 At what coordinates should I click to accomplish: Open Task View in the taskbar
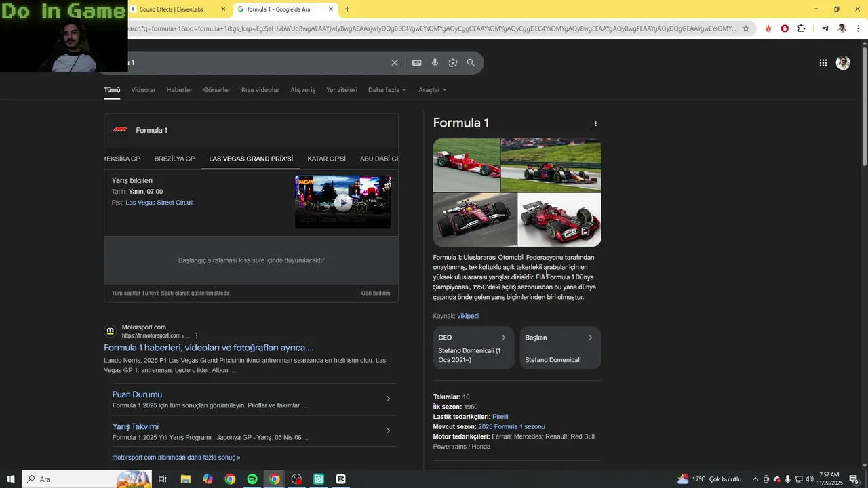(163, 479)
